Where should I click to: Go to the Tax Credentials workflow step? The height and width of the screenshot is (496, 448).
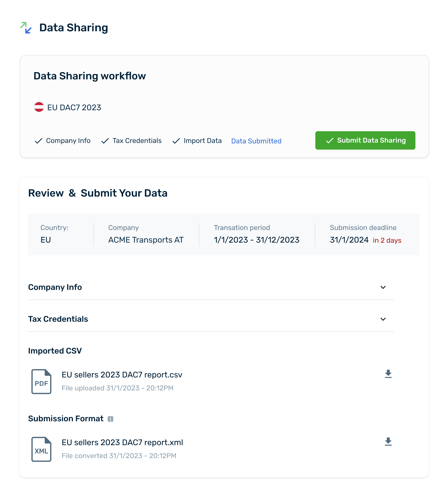(137, 140)
